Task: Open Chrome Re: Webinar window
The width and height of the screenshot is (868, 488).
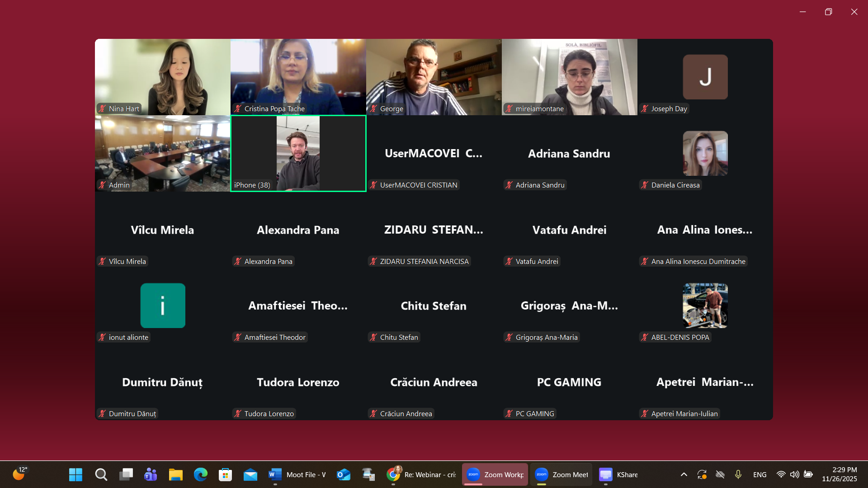Action: [x=422, y=474]
